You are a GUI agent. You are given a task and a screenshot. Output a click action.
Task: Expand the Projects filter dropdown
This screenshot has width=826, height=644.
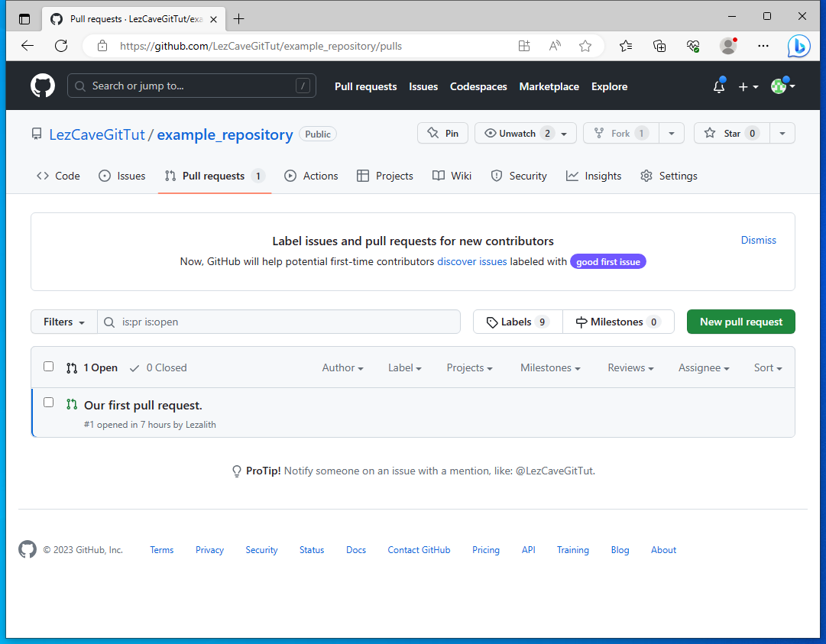(x=469, y=367)
